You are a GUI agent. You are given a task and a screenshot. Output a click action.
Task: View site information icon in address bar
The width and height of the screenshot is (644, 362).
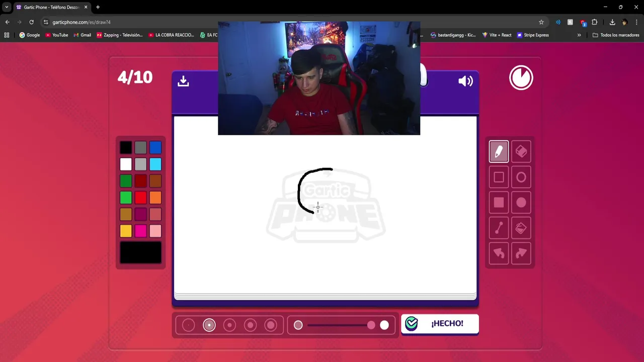46,22
